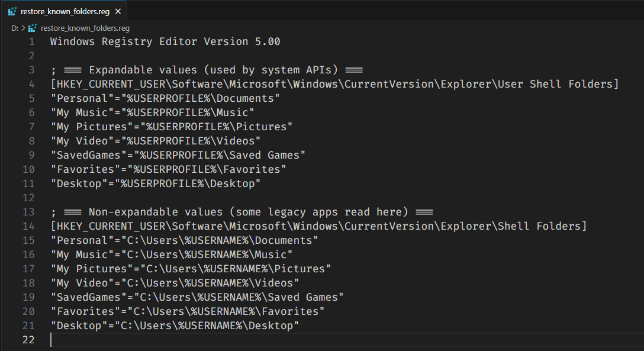Select the restore_known_folders.reg editor tab
644x351 pixels.
[66, 12]
